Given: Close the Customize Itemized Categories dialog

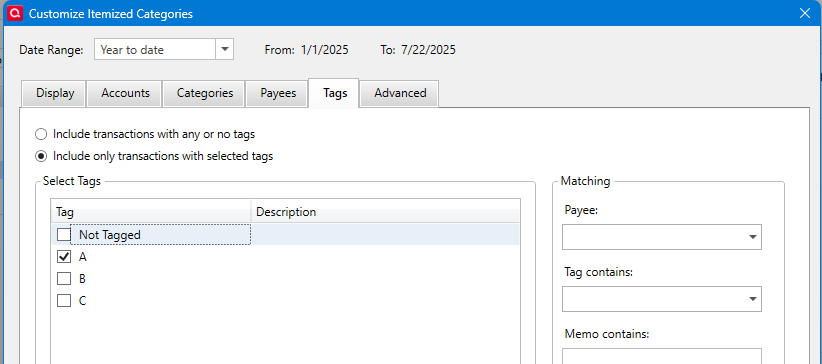Looking at the screenshot, I should point(804,13).
